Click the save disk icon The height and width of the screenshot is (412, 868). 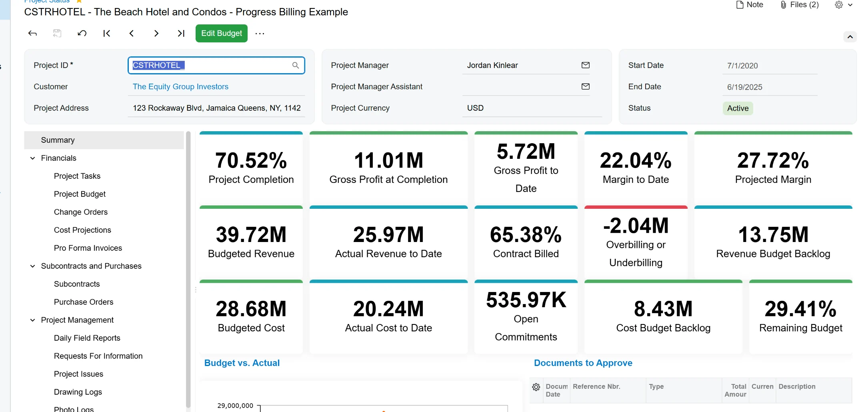pos(57,33)
